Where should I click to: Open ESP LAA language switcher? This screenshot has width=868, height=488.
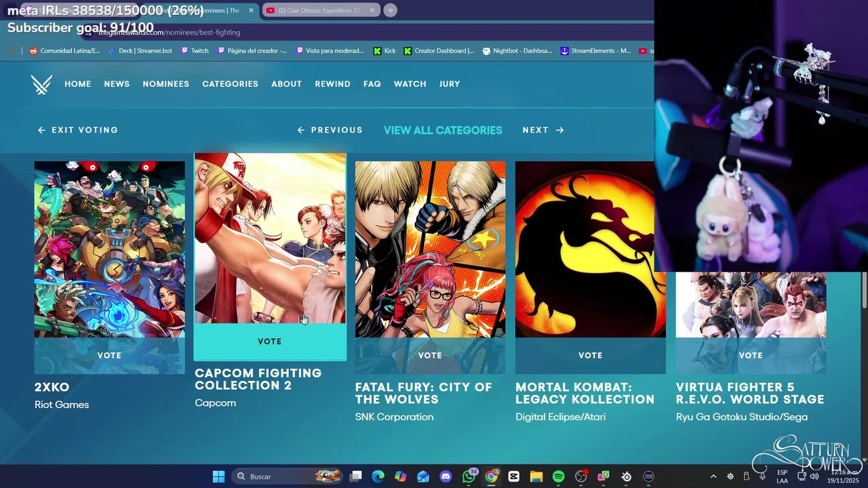point(782,476)
